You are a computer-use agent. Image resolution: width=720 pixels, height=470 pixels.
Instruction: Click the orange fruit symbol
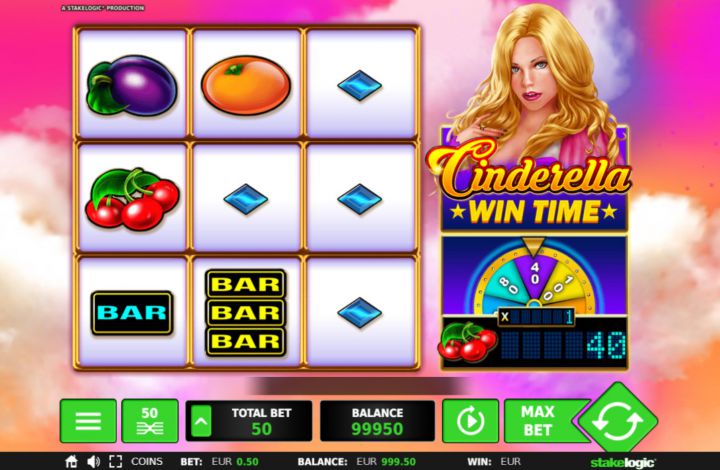pos(246,85)
